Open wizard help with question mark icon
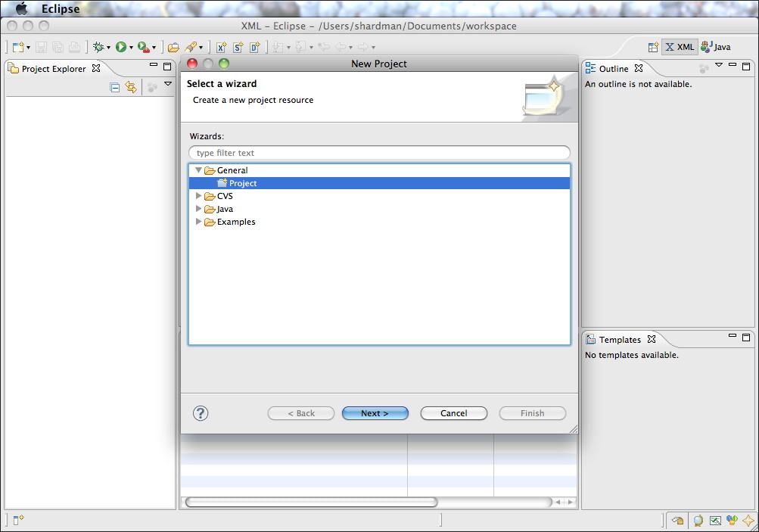The height and width of the screenshot is (532, 759). click(x=201, y=413)
